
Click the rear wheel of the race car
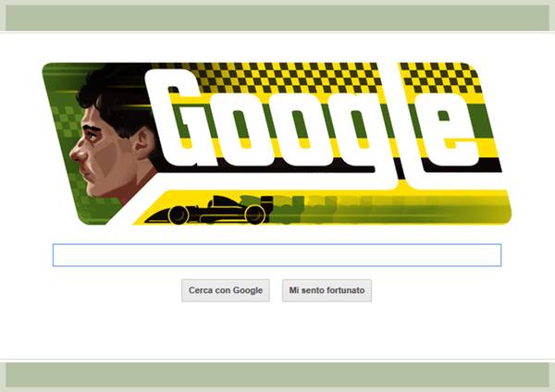255,214
